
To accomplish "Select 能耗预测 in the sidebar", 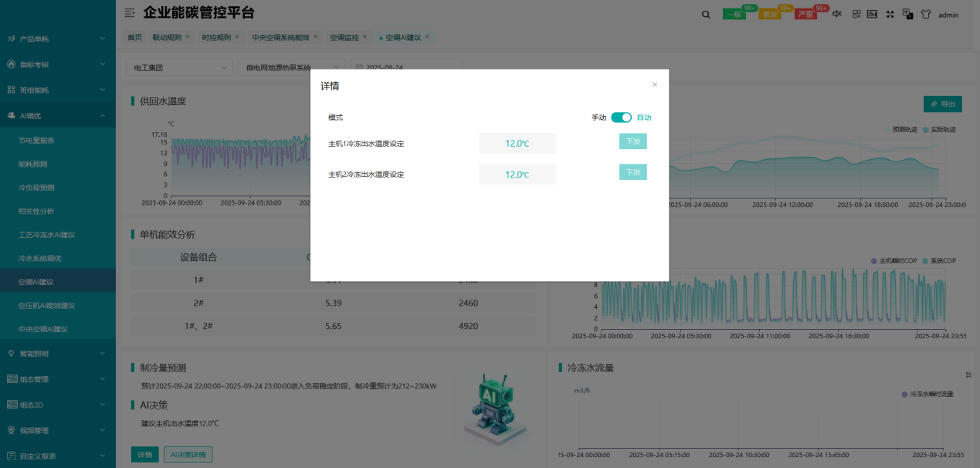I will (32, 164).
